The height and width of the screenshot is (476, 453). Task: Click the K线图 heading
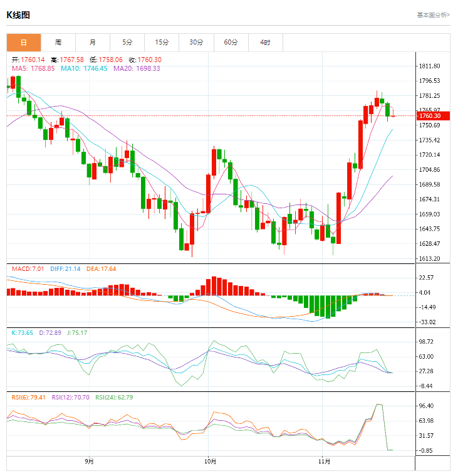pyautogui.click(x=18, y=15)
